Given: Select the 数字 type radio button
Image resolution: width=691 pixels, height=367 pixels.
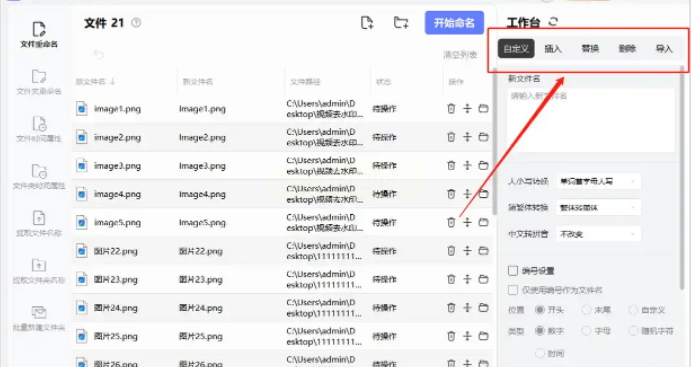Looking at the screenshot, I should point(540,330).
